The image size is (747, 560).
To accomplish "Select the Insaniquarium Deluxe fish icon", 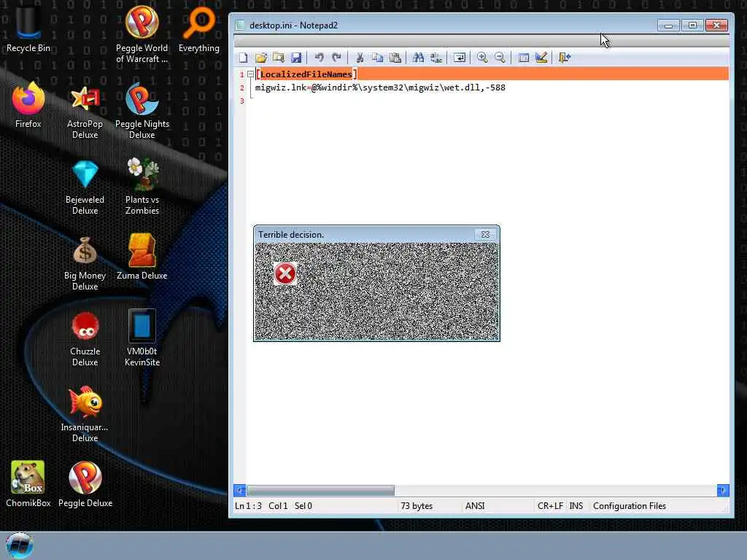I will click(85, 413).
